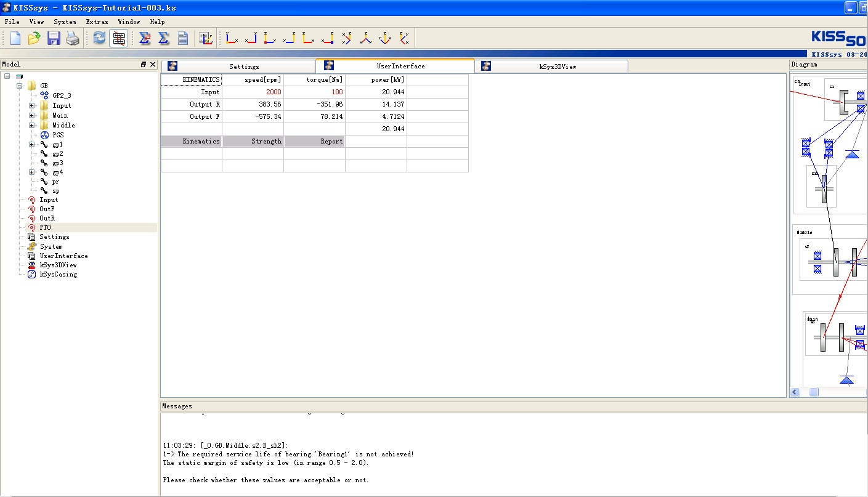868x497 pixels.
Task: Select the sp item in the tree
Action: coord(55,191)
